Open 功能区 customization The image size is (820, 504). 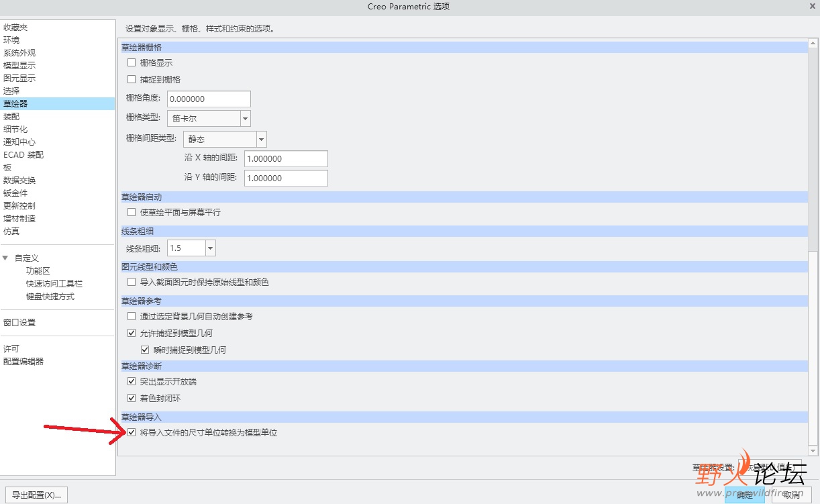coord(38,270)
